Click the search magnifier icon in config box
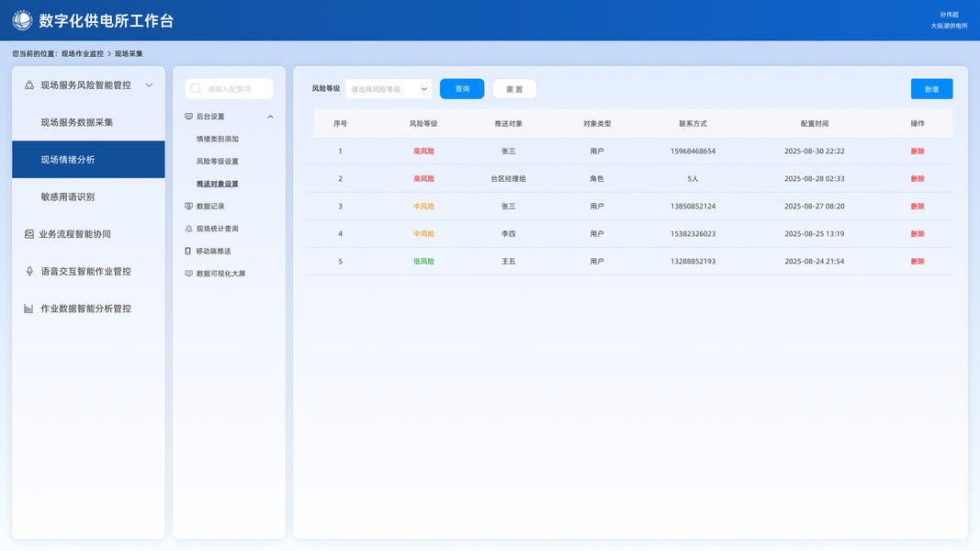 [196, 89]
